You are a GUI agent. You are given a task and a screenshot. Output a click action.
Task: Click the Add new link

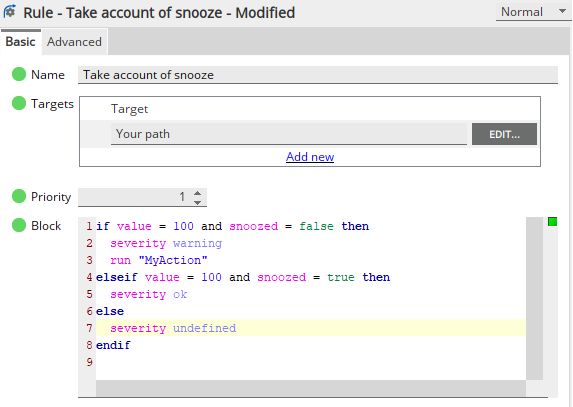(310, 156)
